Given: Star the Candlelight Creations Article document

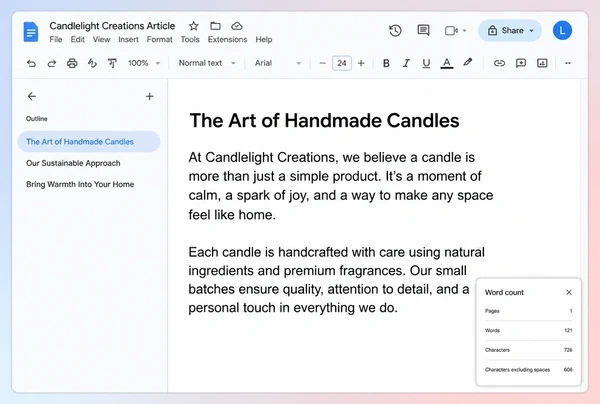Looking at the screenshot, I should pos(194,26).
